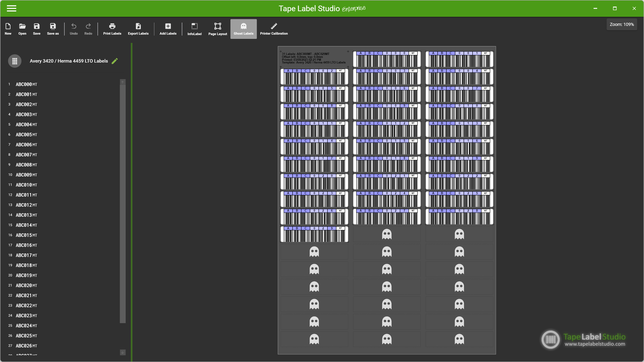The height and width of the screenshot is (362, 644).
Task: Select barcode label ABC002 on the sheet
Action: (x=314, y=77)
